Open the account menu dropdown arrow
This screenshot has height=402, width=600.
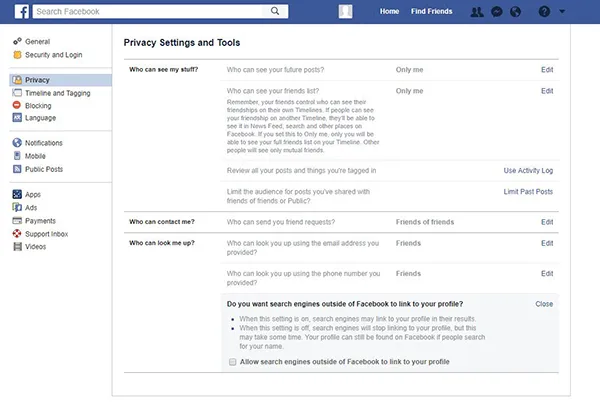563,12
